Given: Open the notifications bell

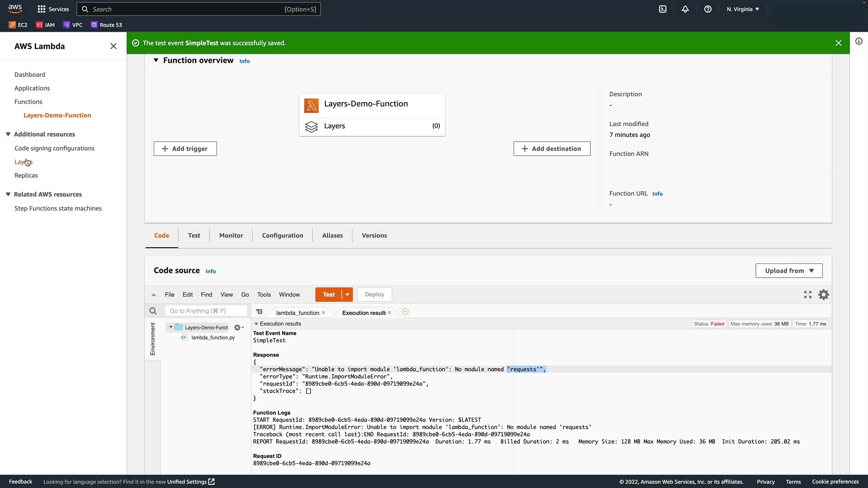Looking at the screenshot, I should point(685,9).
